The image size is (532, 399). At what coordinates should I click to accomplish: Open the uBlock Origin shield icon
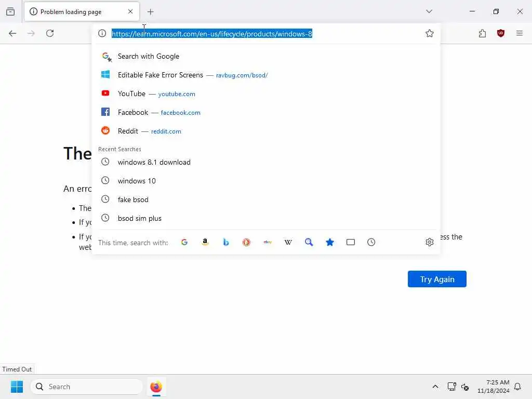click(x=500, y=33)
